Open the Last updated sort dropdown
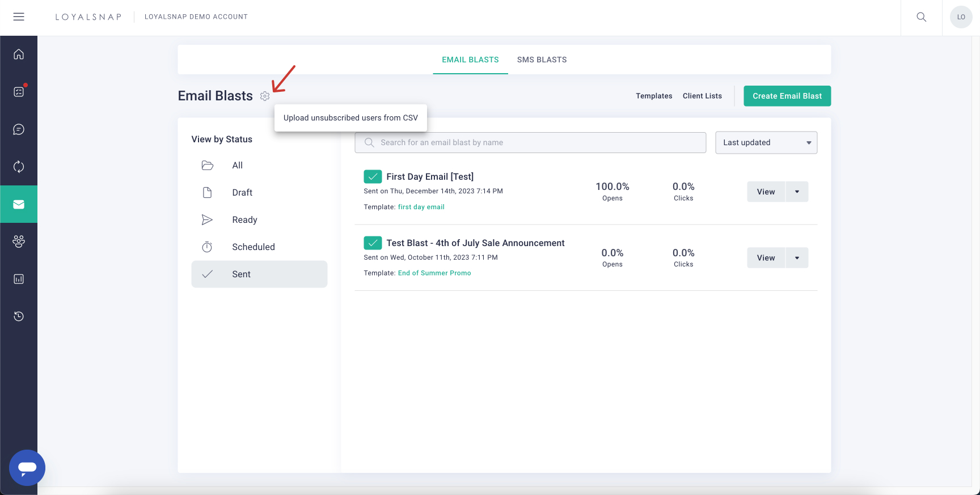The height and width of the screenshot is (495, 980). point(766,143)
